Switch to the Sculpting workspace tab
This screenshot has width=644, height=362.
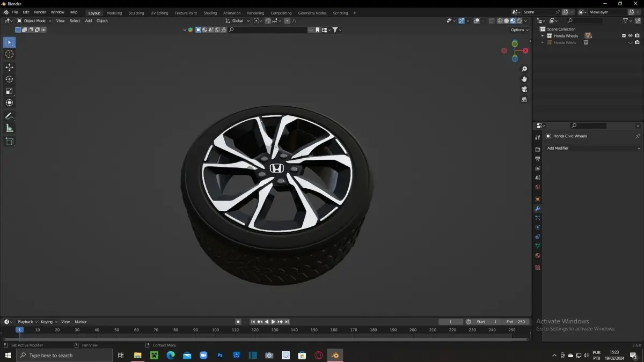pos(136,13)
